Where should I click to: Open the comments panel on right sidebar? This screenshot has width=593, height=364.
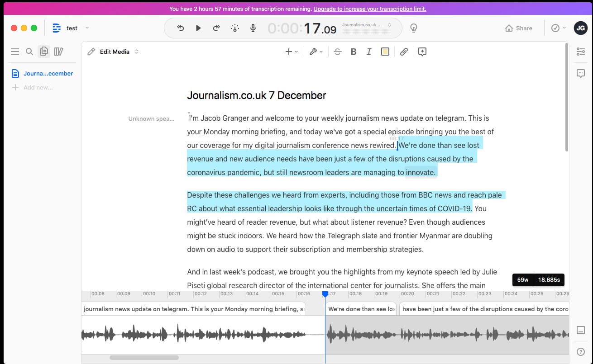581,73
